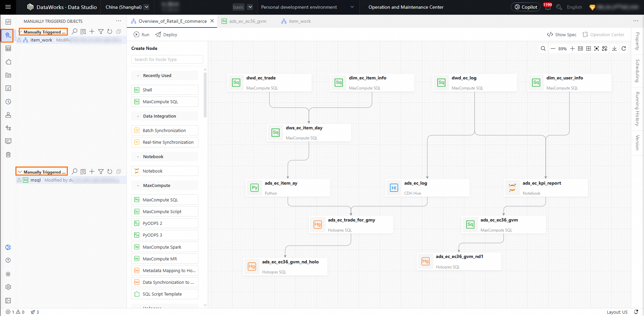Download the workflow canvas image
Image resolution: width=644 pixels, height=316 pixels.
click(614, 49)
